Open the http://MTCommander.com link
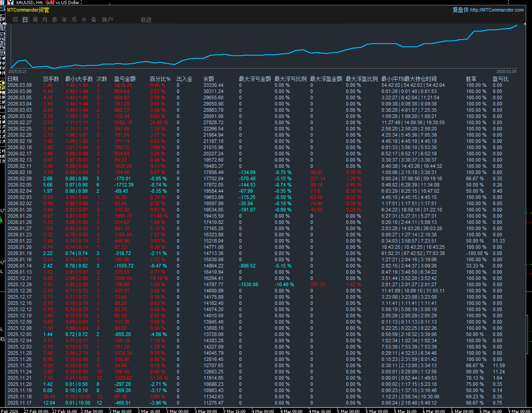The height and width of the screenshot is (413, 532). point(497,10)
